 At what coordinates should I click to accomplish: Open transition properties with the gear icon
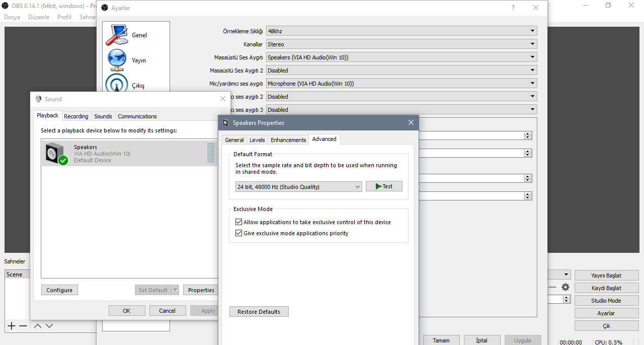pyautogui.click(x=566, y=287)
